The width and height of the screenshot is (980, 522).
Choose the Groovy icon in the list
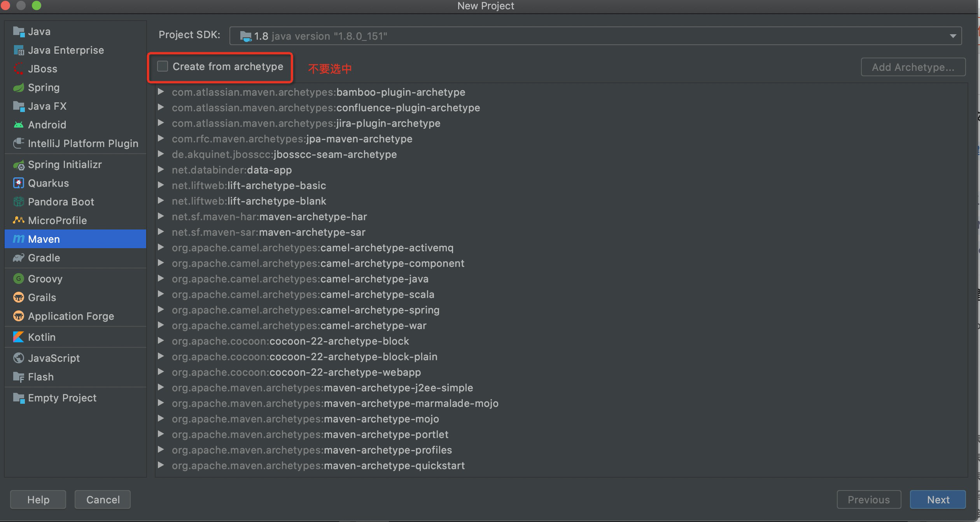18,279
